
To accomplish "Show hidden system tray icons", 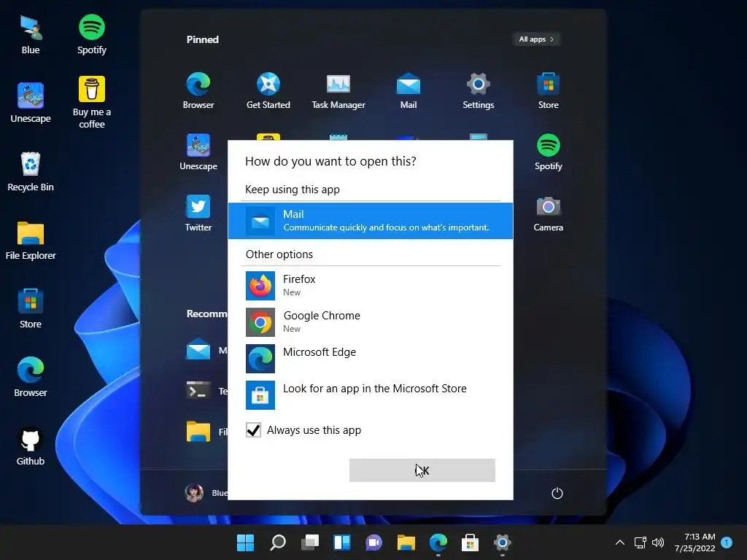I will coord(620,542).
